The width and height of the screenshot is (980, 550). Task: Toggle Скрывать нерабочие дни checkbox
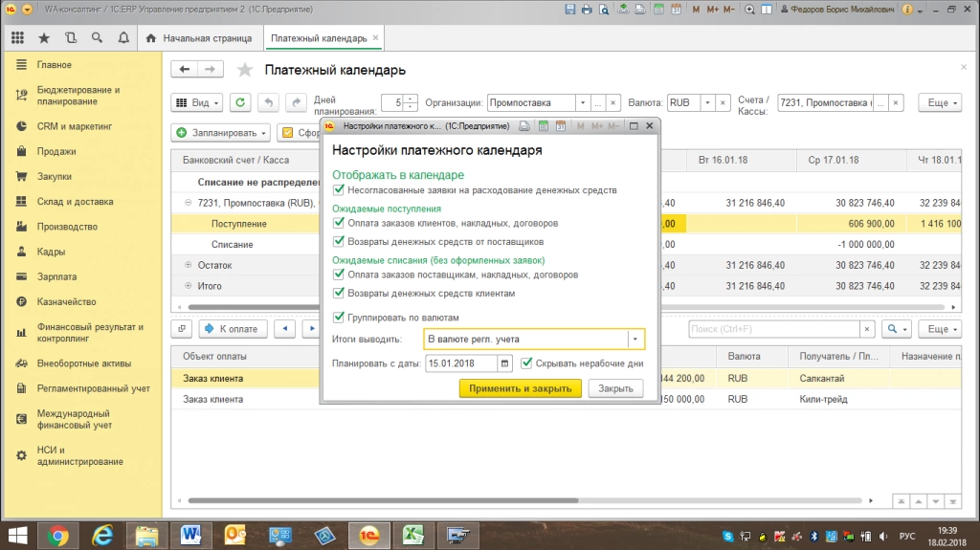click(x=526, y=363)
